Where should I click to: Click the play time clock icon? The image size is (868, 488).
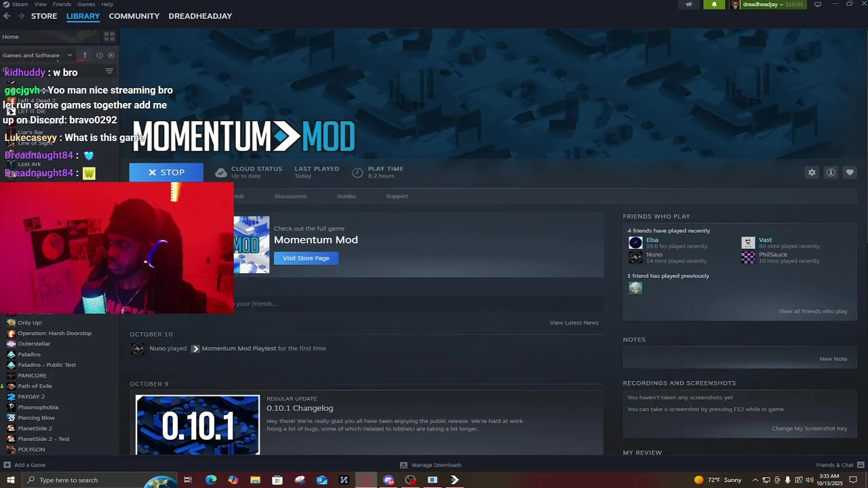point(357,173)
